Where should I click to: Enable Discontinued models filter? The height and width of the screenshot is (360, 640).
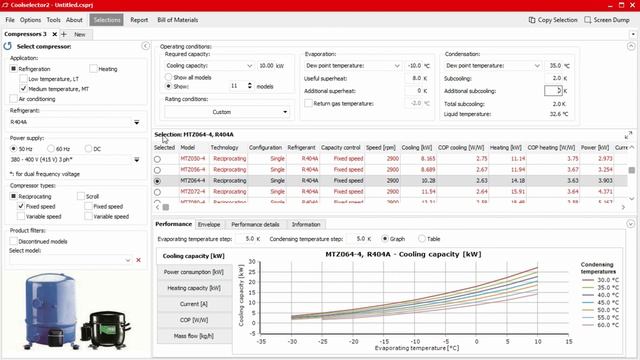[x=13, y=241]
